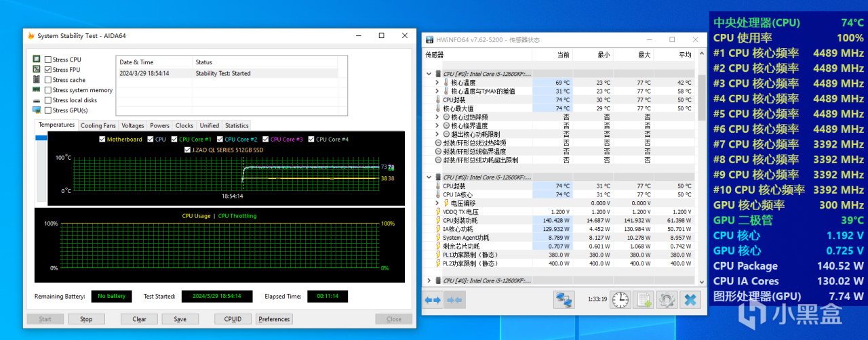Viewport: 868px width, 340px height.
Task: Click circle icon beside 封装/环形总线过热降频
Action: [438, 143]
